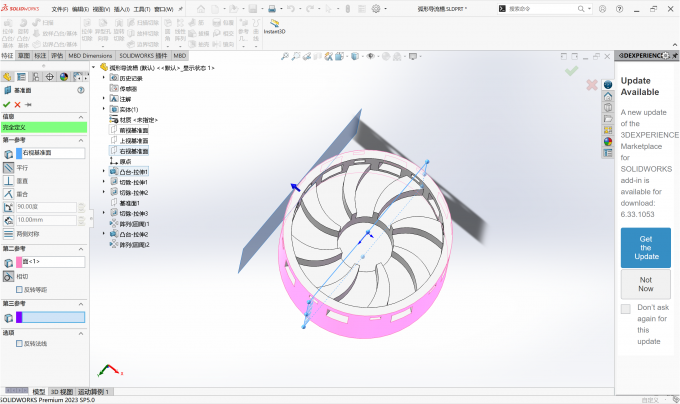Screen dimensions: 680x404
Task: Open the options gear in the top toolbar
Action: click(x=376, y=9)
